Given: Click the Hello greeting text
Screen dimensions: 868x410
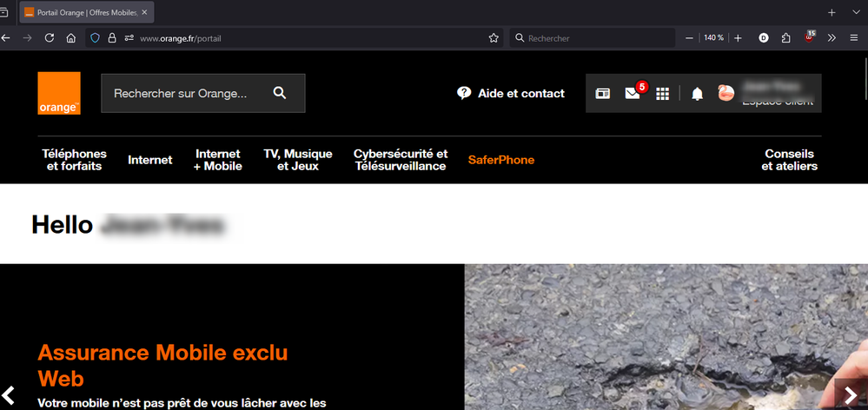Looking at the screenshot, I should (62, 225).
